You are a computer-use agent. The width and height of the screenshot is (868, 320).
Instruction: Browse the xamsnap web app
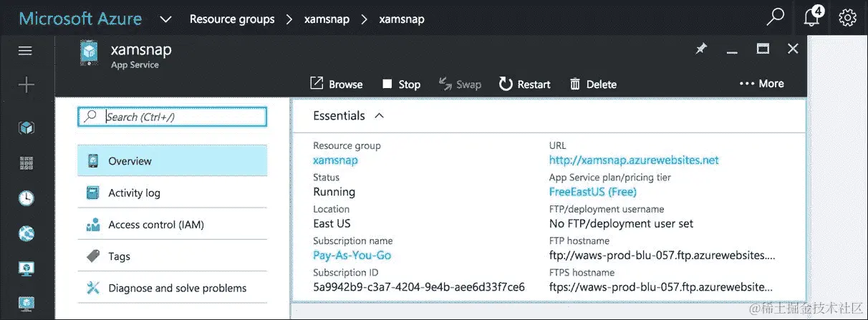point(337,84)
